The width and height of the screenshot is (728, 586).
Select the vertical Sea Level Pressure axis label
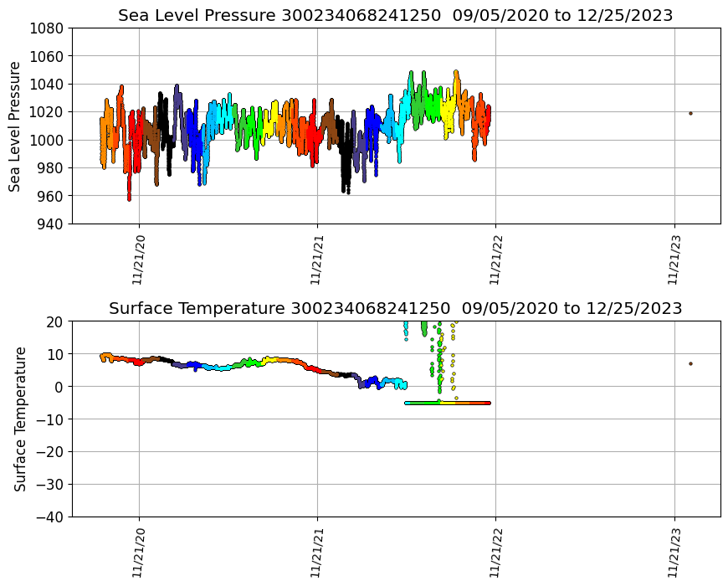[15, 126]
